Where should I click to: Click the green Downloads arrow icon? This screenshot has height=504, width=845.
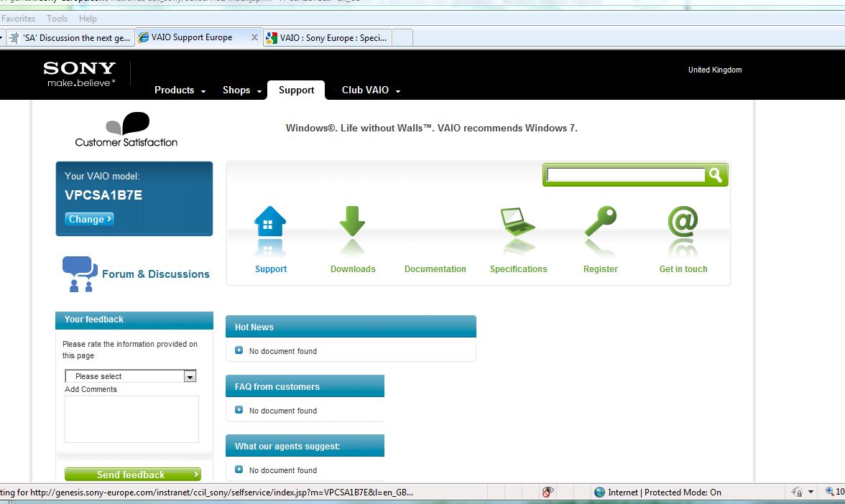352,221
